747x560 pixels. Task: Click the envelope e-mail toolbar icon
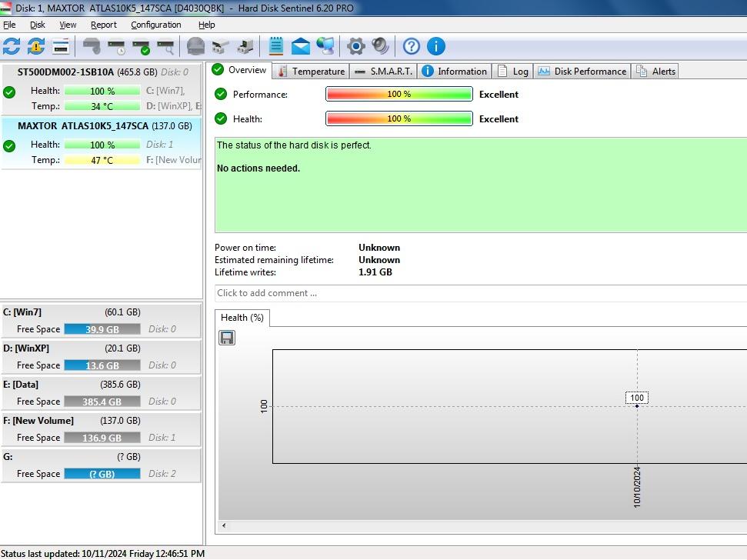301,46
